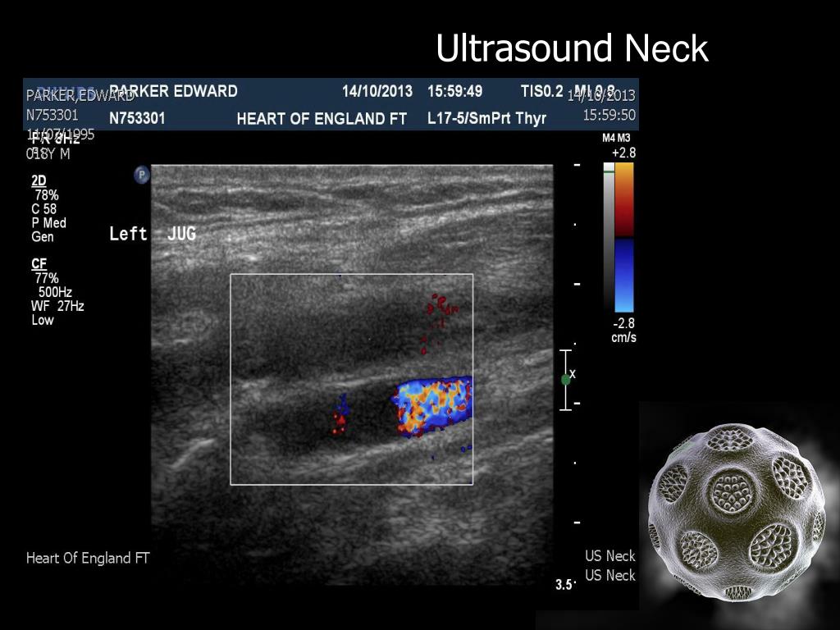Select the "+2.8" upper velocity limit
The image size is (840, 630).
[x=623, y=153]
